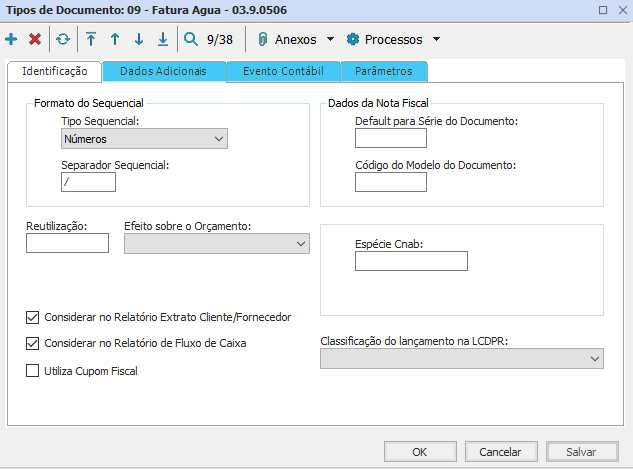Click the red X delete record icon
The height and width of the screenshot is (469, 633).
pyautogui.click(x=35, y=40)
